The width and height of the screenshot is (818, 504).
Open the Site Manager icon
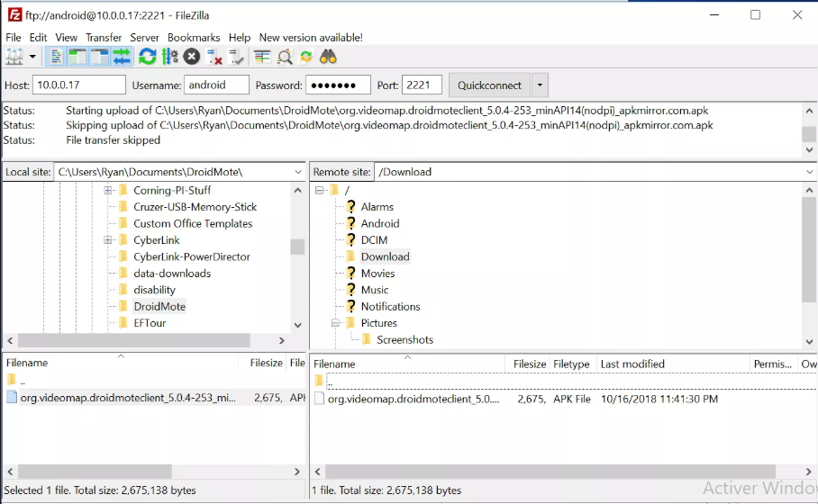[x=14, y=57]
